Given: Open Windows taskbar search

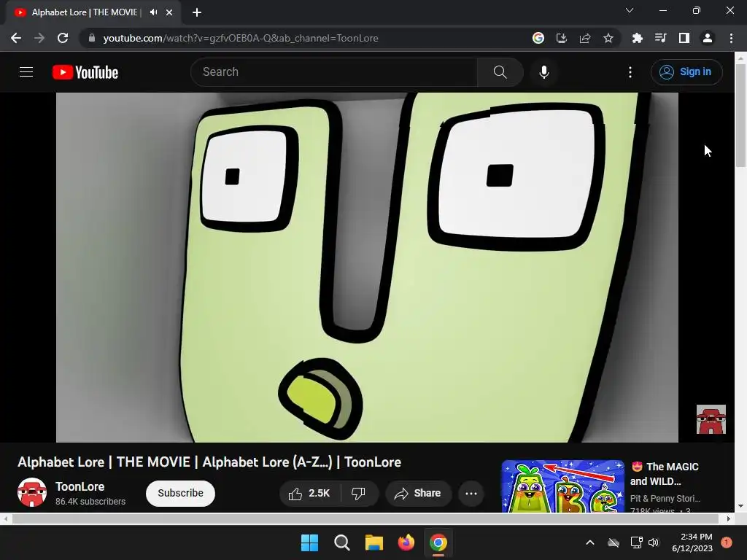Looking at the screenshot, I should pos(341,542).
